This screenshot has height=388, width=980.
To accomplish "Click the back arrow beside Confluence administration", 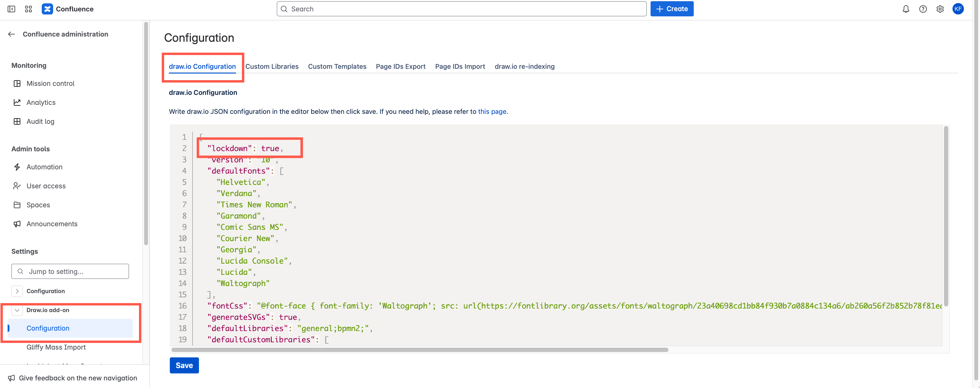I will pos(11,34).
